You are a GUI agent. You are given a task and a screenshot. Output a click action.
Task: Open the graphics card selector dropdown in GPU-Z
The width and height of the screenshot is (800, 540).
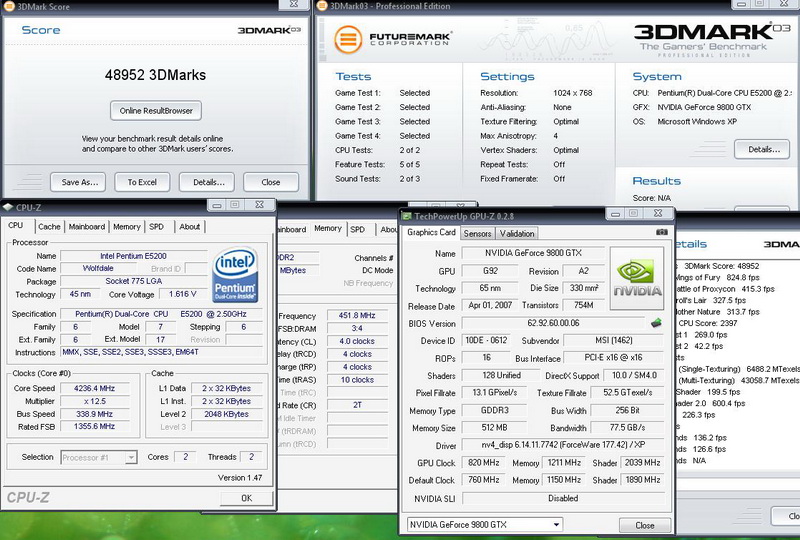click(x=556, y=525)
